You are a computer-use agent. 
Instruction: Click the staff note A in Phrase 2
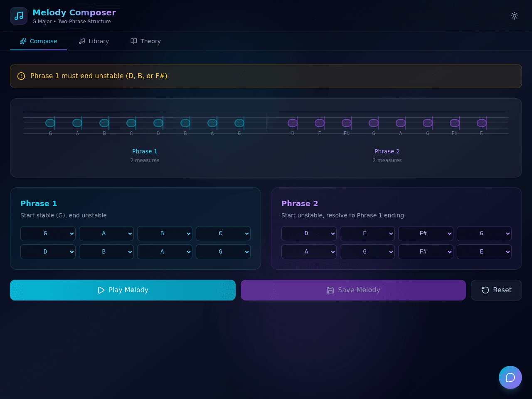pos(401,123)
